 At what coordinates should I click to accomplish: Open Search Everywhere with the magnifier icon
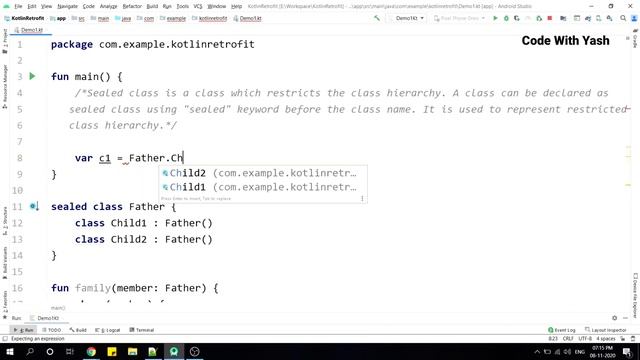[x=623, y=18]
